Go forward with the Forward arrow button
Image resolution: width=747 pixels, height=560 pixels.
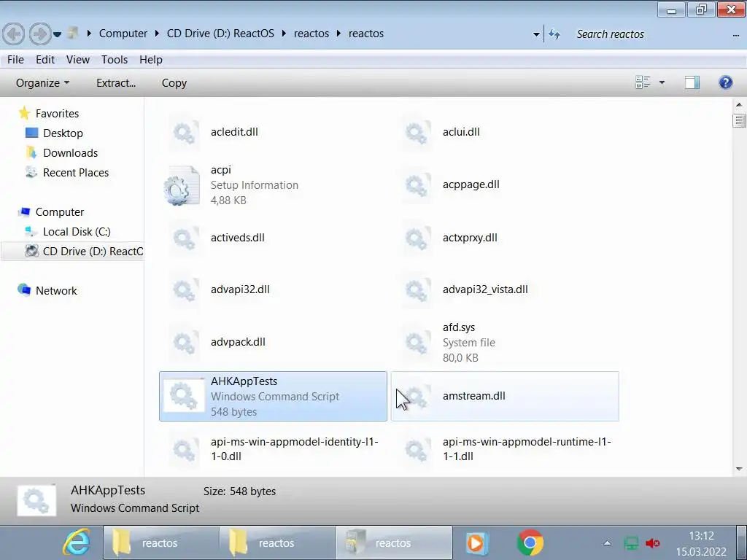tap(40, 34)
